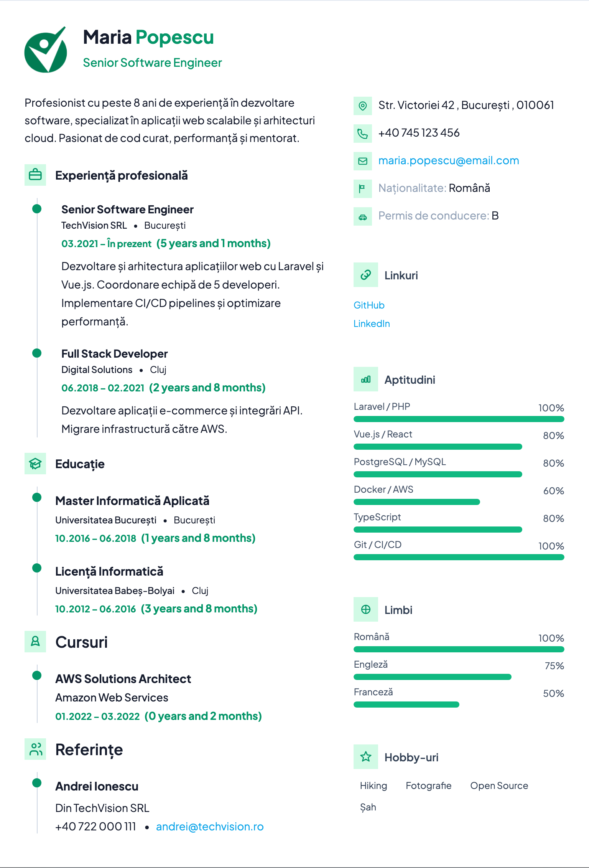Click the people icon beside Referințe
The height and width of the screenshot is (868, 589).
(35, 749)
